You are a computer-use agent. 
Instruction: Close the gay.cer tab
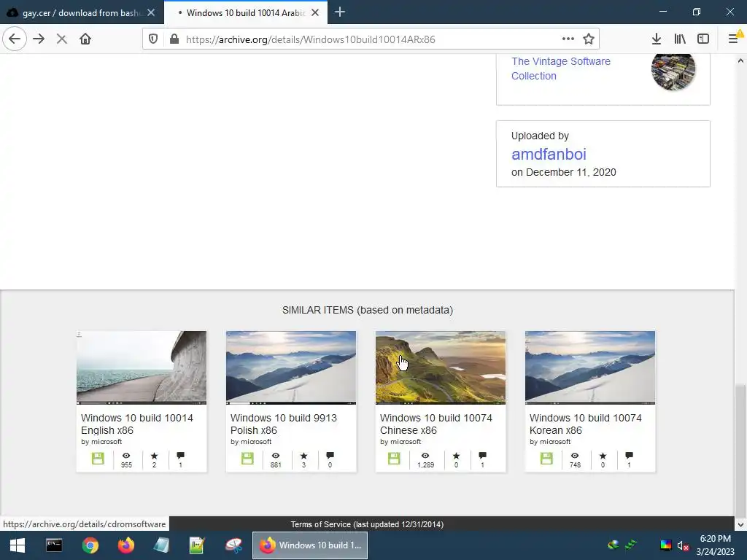[151, 13]
